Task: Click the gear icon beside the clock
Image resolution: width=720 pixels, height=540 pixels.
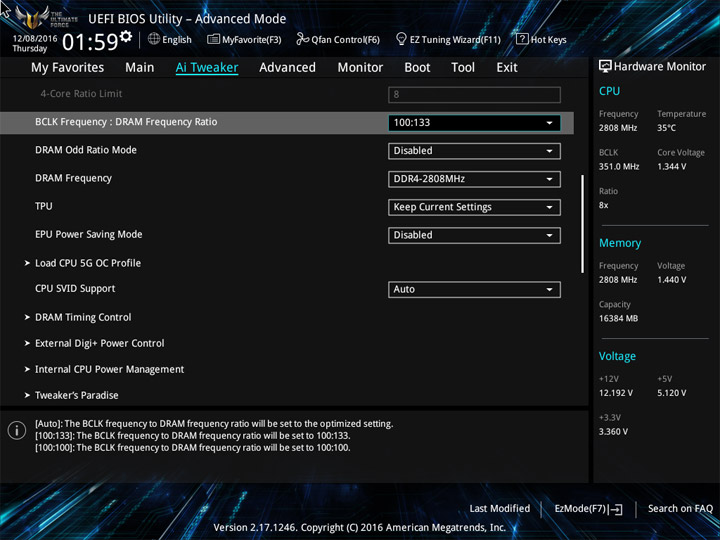Action: coord(125,36)
